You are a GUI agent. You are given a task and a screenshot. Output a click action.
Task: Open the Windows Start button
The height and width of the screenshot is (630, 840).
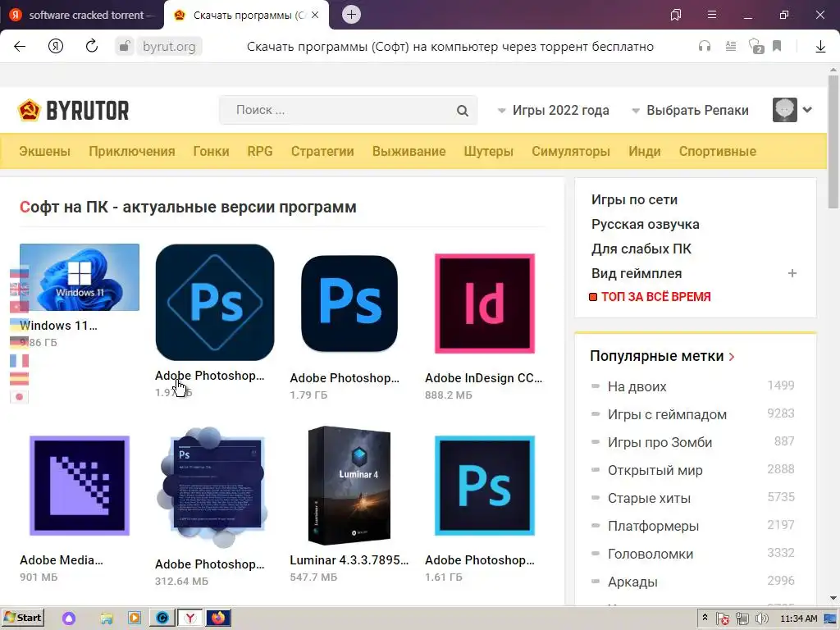point(22,618)
